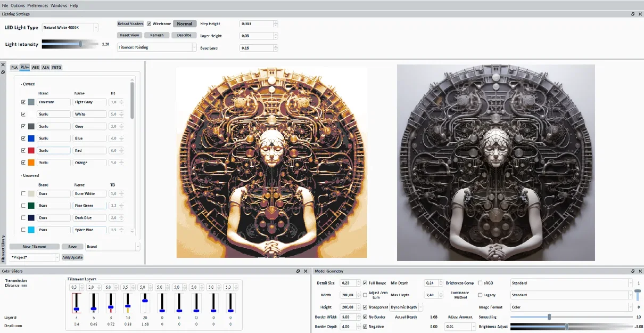Screen dimensions: 644x333
Task: Click the Layer Height input field
Action: [x=259, y=36]
